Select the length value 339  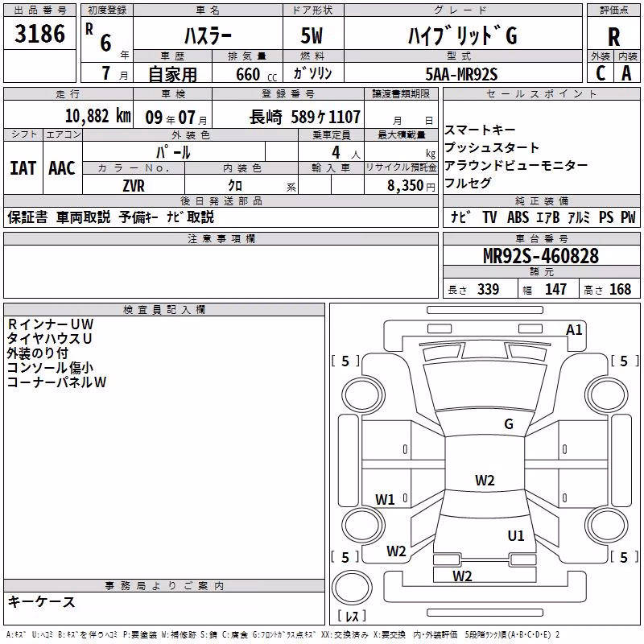point(488,289)
